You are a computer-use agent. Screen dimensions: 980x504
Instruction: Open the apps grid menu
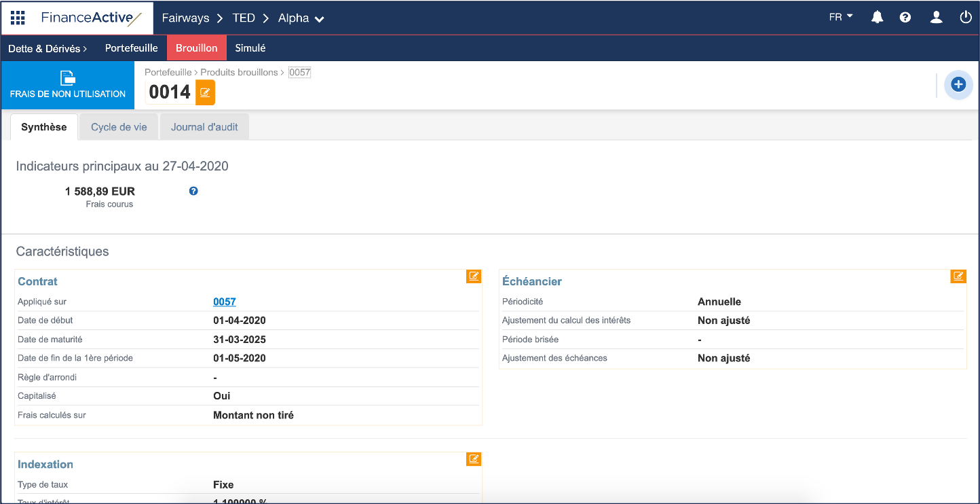click(x=18, y=18)
